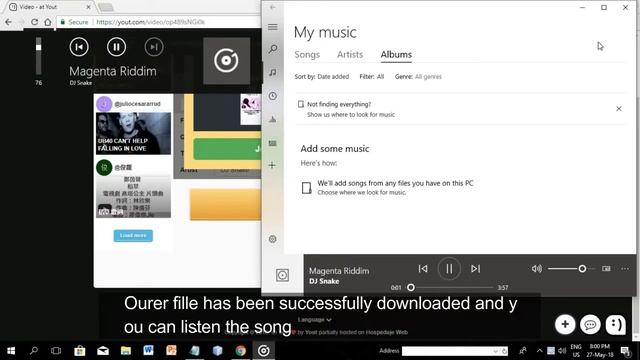This screenshot has height=360, width=640.
Task: Switch to mini player view icon
Action: pyautogui.click(x=607, y=269)
